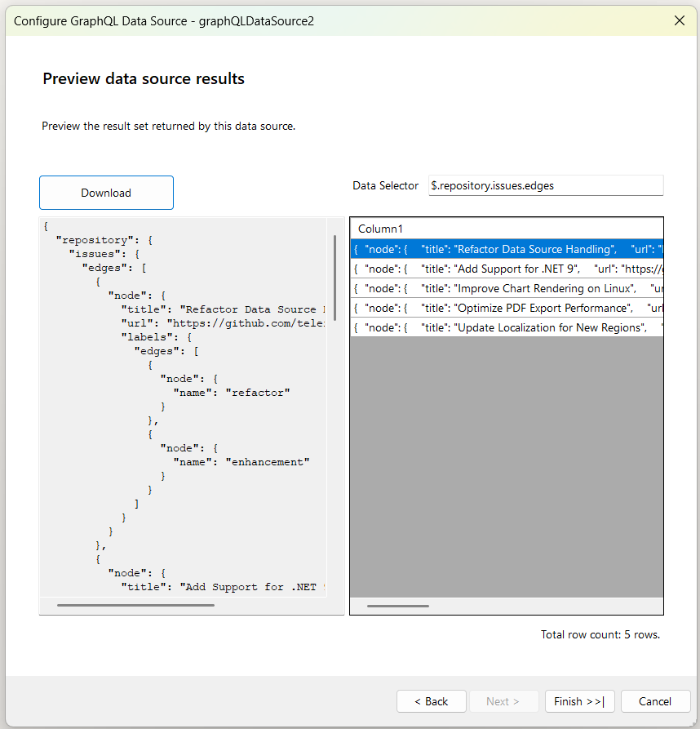Edit the $.repository.issues.edges expression

click(x=545, y=185)
